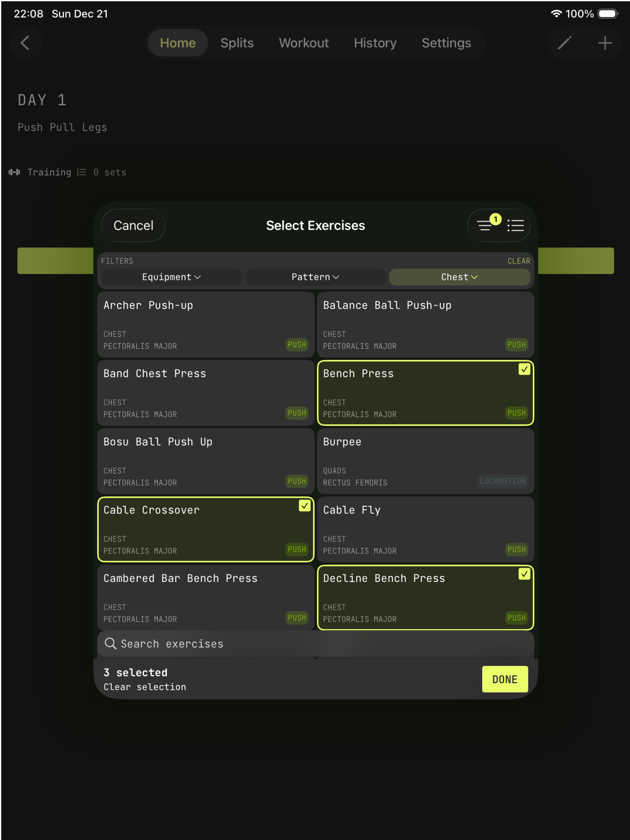
Task: Select the Balance Ball Push-up card
Action: pos(425,324)
